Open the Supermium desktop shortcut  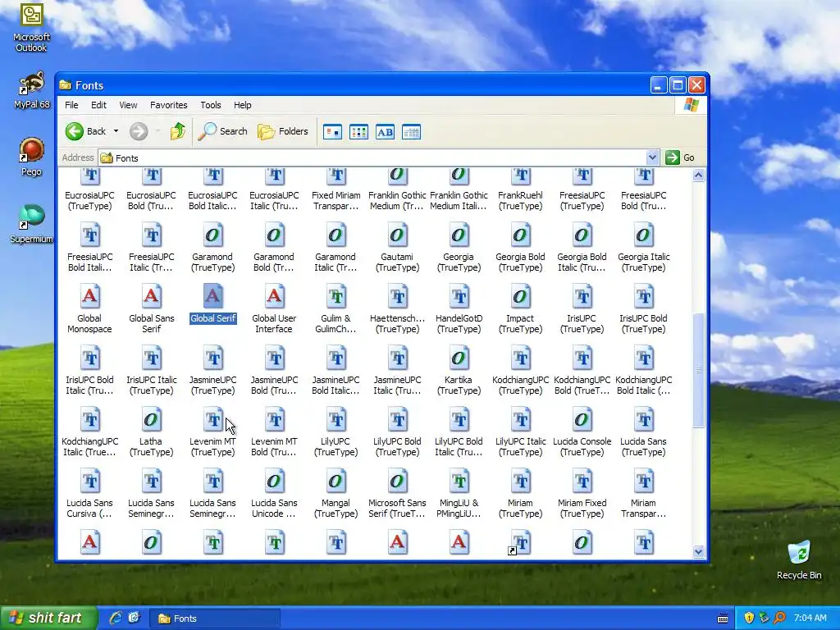32,224
